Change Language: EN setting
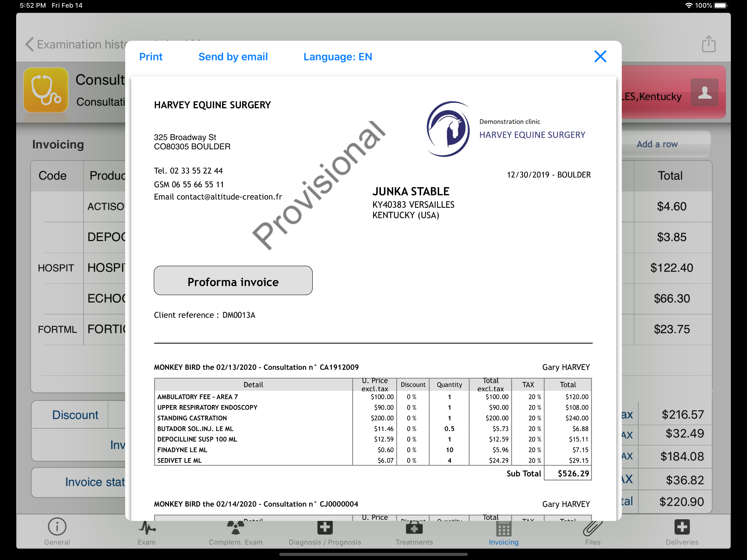This screenshot has height=560, width=747. pos(338,57)
